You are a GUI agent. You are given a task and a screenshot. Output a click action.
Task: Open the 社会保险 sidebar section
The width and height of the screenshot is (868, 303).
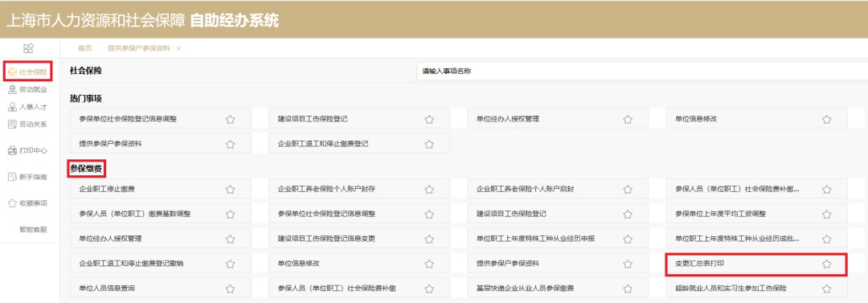tap(28, 72)
